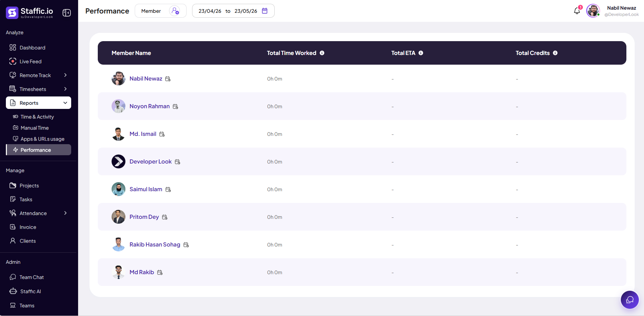Open the support chat bubble button
Screen dimensions: 644x316
coord(630,300)
